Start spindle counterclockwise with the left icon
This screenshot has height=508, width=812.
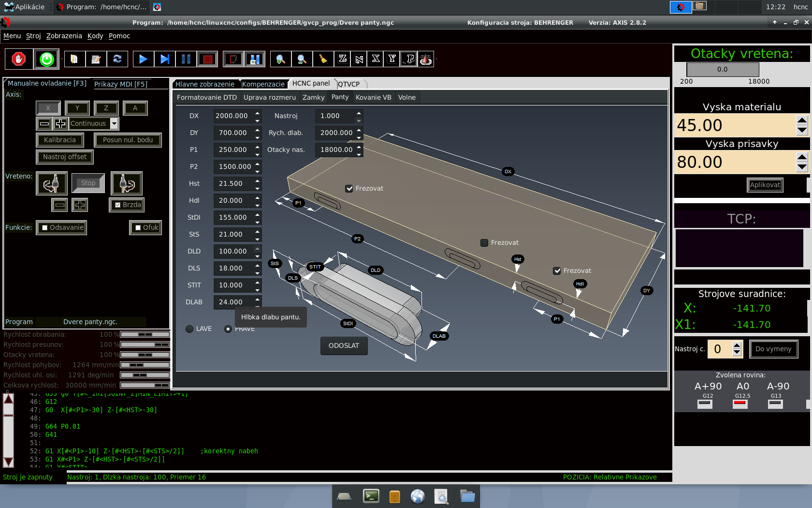point(51,183)
